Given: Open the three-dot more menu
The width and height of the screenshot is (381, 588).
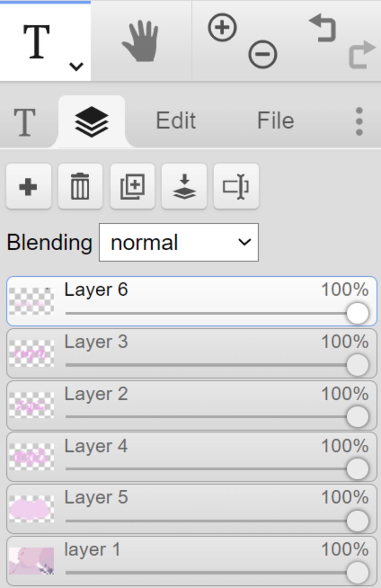Looking at the screenshot, I should pyautogui.click(x=359, y=121).
